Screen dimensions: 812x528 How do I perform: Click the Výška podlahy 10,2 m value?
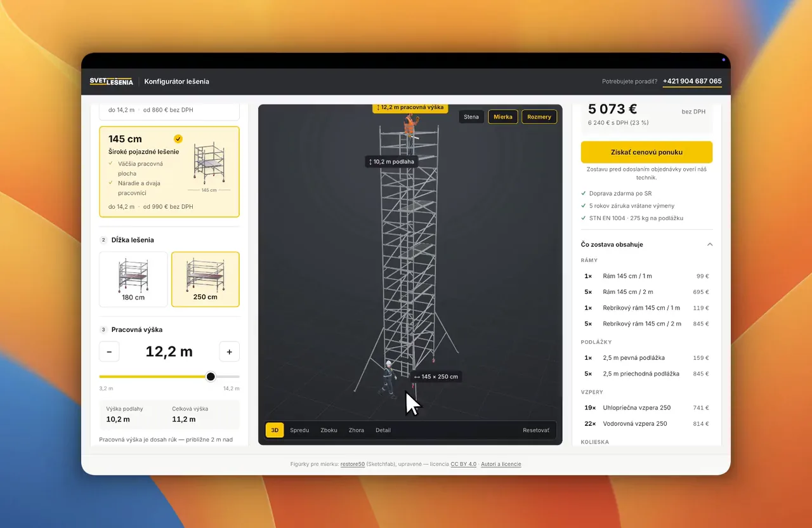pyautogui.click(x=118, y=419)
